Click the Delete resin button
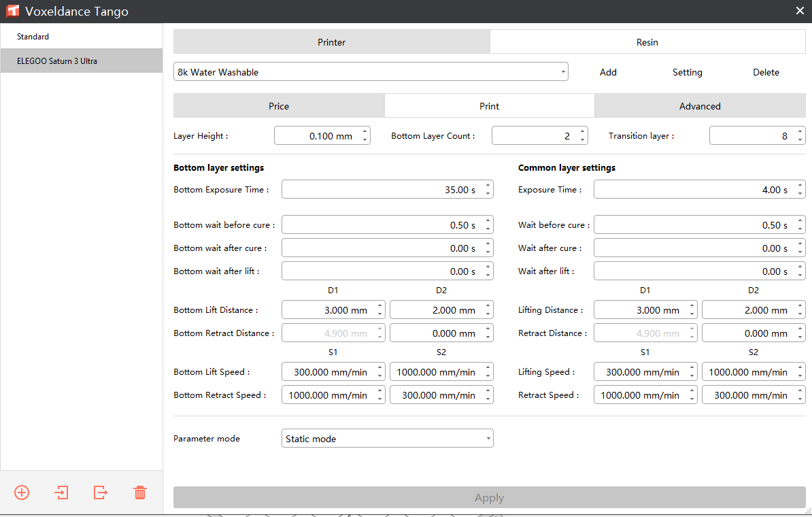Image resolution: width=812 pixels, height=517 pixels. coord(766,72)
